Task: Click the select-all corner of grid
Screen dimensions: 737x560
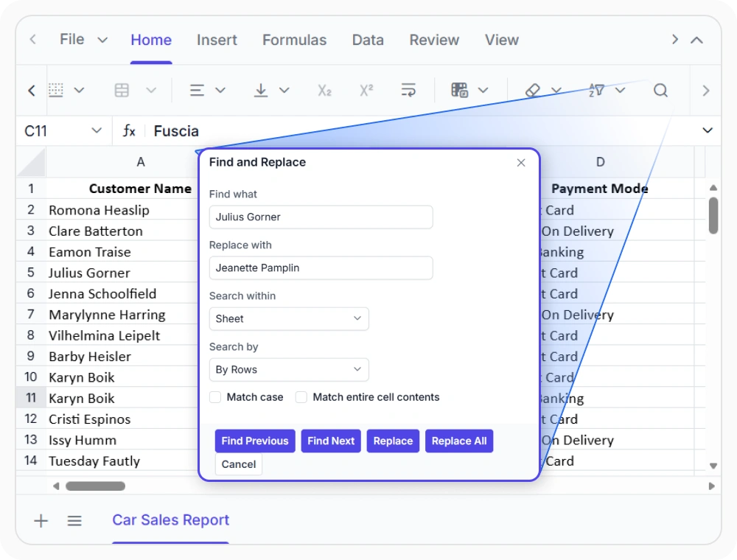Action: (x=31, y=162)
